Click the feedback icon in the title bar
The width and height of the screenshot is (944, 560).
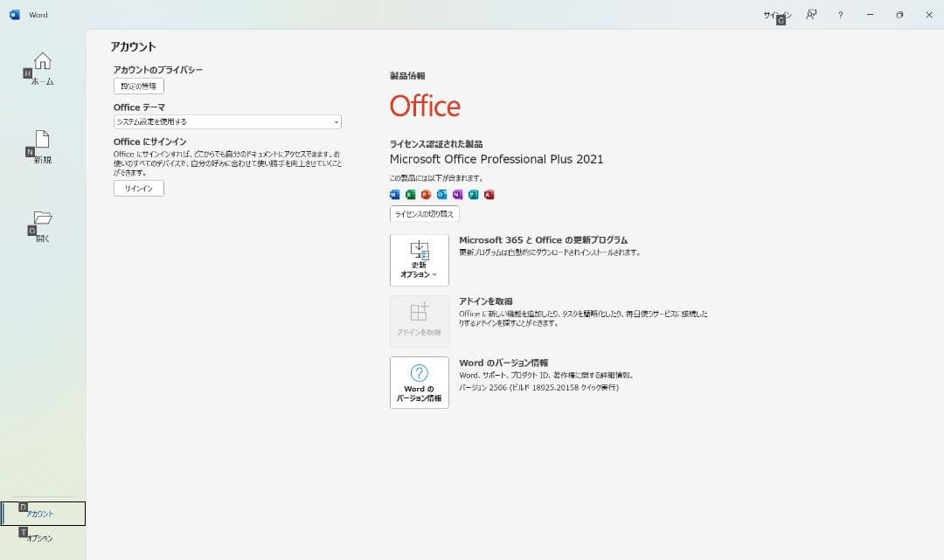point(810,15)
